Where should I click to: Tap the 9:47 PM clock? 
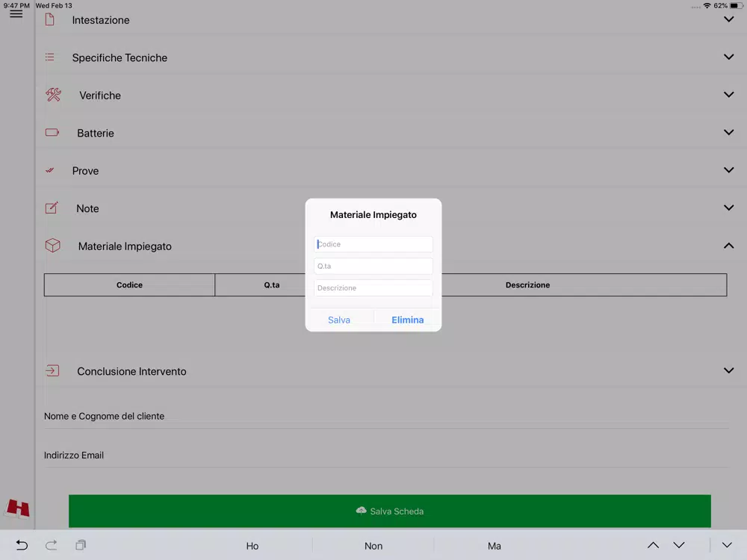(x=16, y=6)
